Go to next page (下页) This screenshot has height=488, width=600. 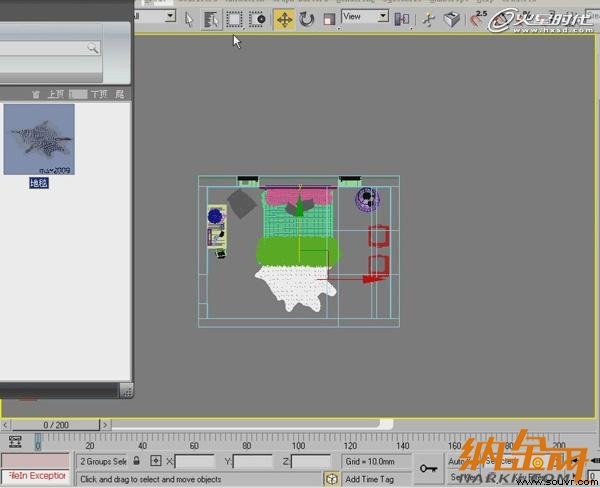coord(99,94)
